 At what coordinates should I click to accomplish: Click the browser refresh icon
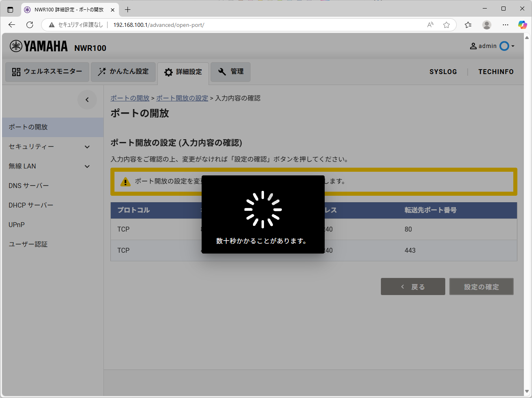(x=30, y=25)
